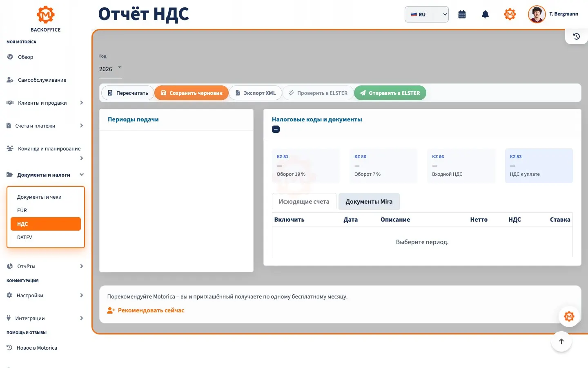Click the Нетто column header
This screenshot has width=588, height=368.
pyautogui.click(x=479, y=220)
